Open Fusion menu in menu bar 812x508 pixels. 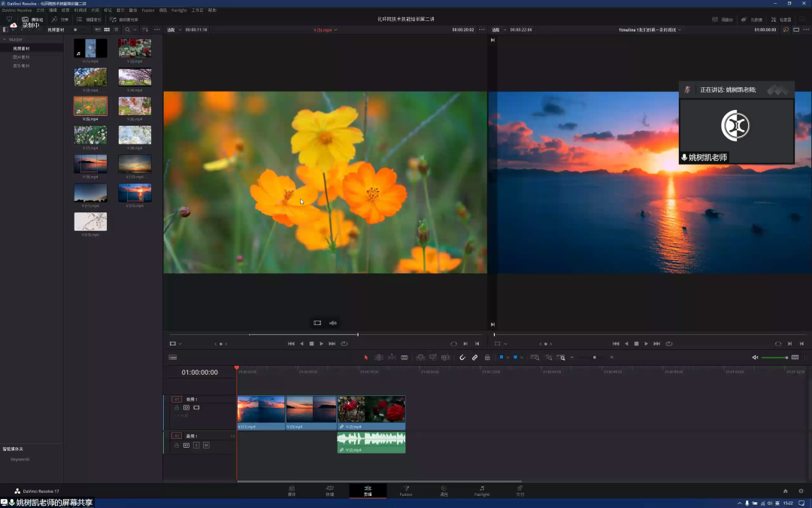click(148, 11)
